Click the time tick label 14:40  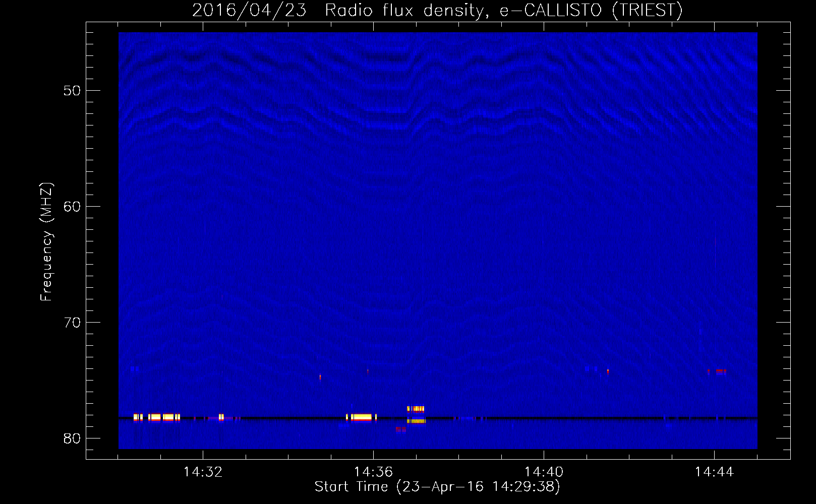[x=544, y=472]
